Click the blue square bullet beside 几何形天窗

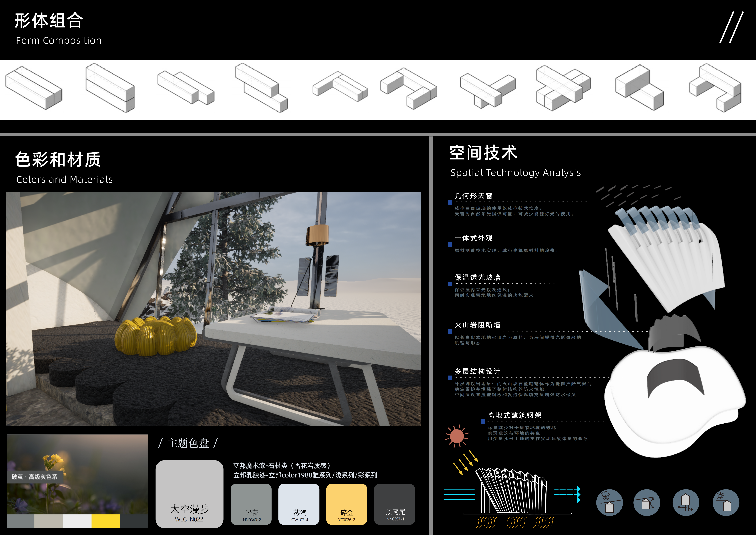450,202
